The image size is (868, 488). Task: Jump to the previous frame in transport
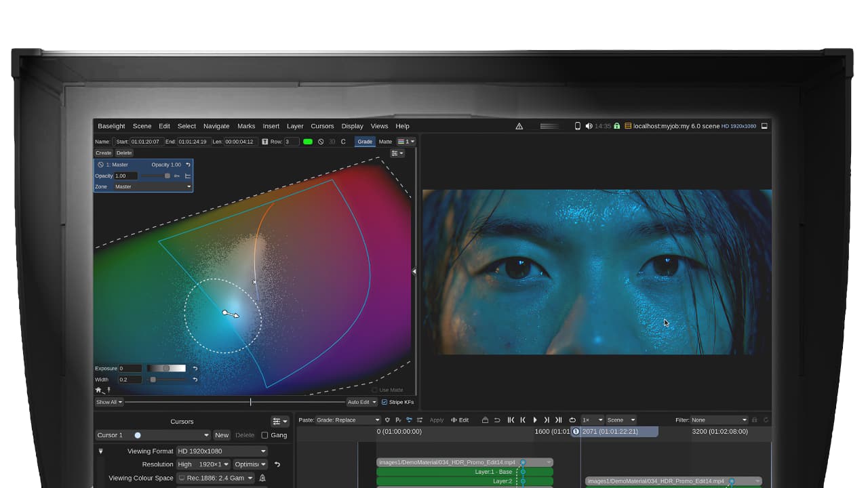click(523, 420)
